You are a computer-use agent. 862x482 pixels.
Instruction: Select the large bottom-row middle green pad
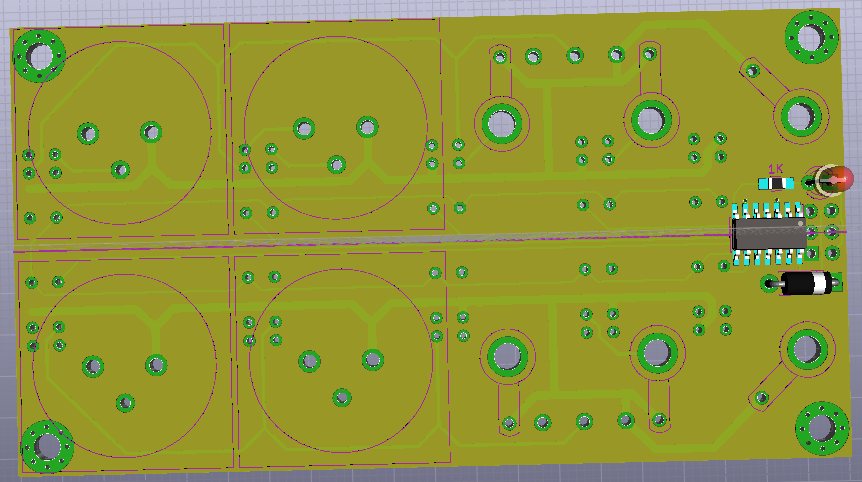point(655,351)
